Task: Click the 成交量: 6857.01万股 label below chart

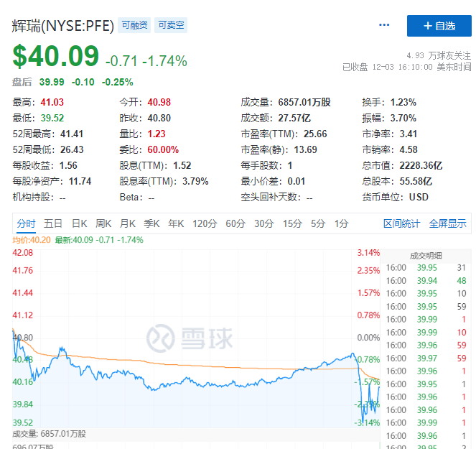Action: tap(49, 433)
